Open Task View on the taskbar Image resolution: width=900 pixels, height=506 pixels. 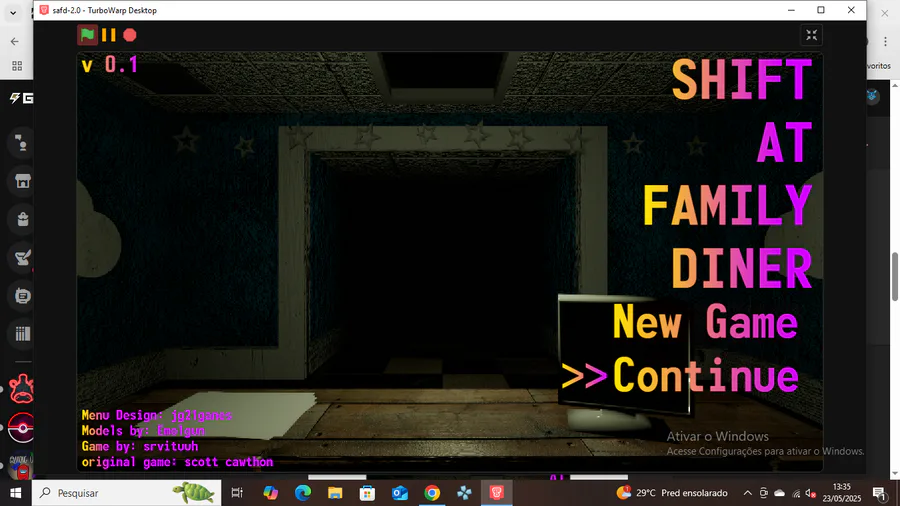[x=236, y=493]
